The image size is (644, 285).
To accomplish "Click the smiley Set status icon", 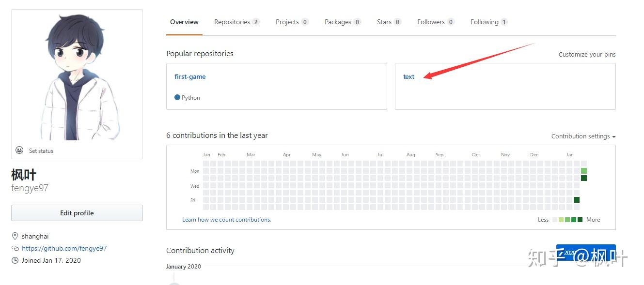I will [19, 150].
